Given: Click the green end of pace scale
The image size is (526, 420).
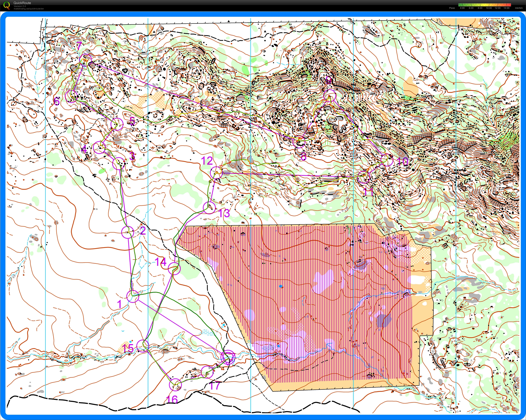Looking at the screenshot, I should point(460,5).
